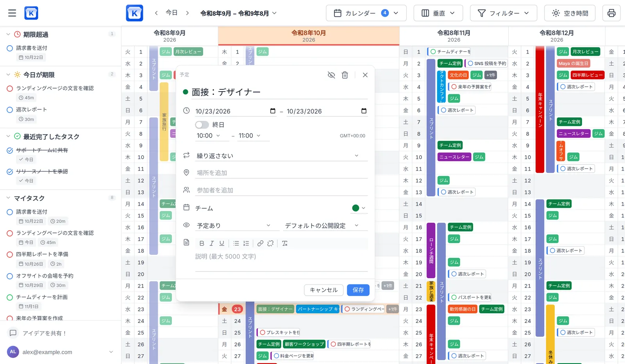Apply underline formatting in description

[x=221, y=243]
